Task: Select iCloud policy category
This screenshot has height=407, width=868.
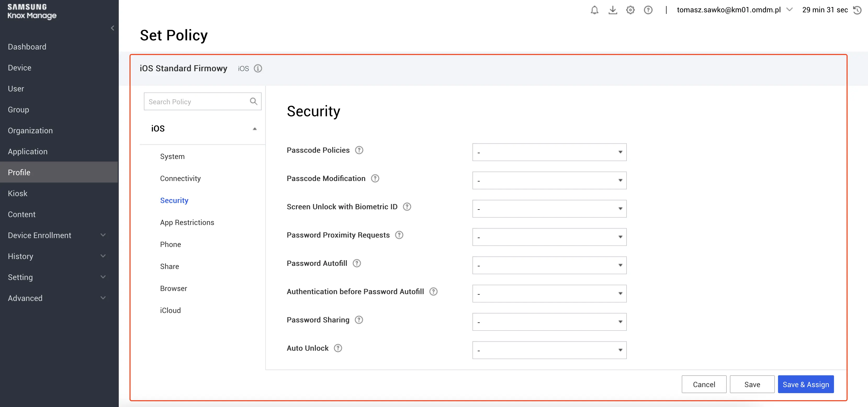Action: click(x=170, y=310)
